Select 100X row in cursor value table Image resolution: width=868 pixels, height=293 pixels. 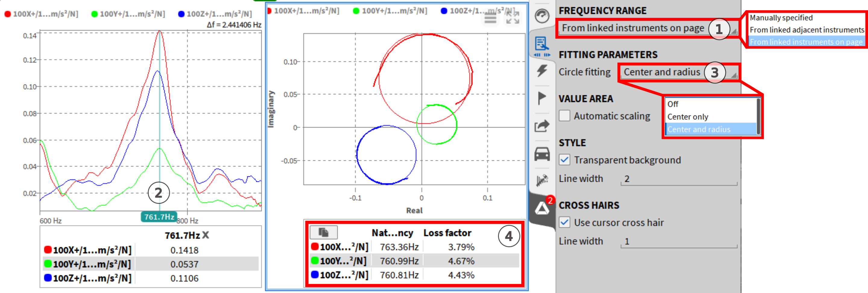tap(151, 250)
